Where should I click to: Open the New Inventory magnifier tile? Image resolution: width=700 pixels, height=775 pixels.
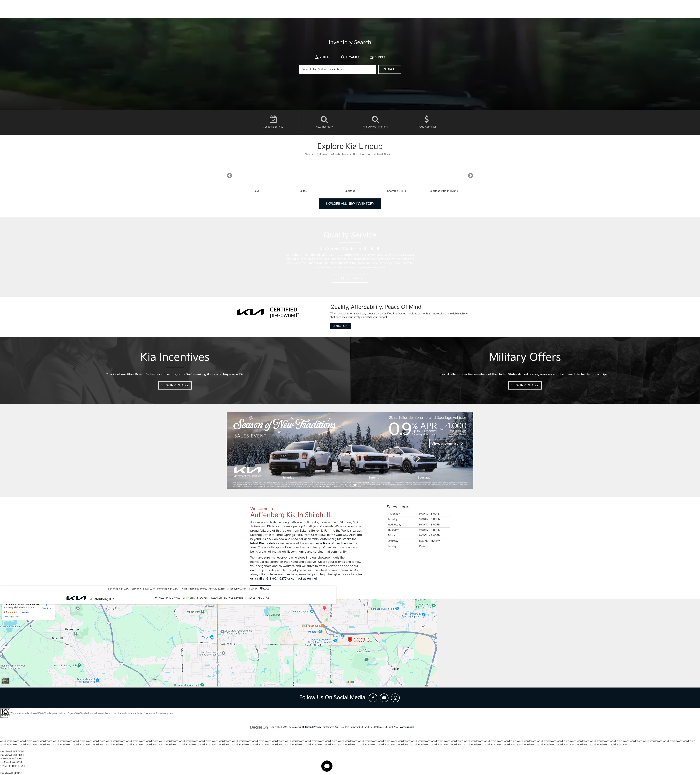click(324, 122)
